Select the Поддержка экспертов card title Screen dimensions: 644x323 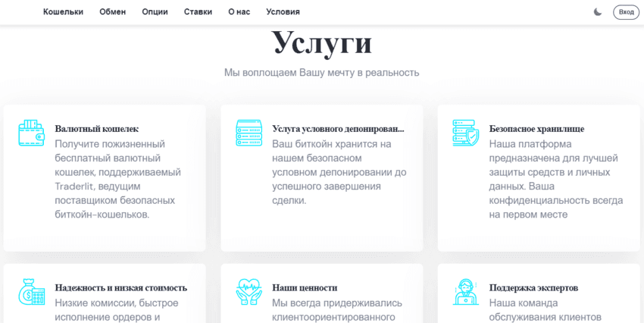(x=534, y=287)
